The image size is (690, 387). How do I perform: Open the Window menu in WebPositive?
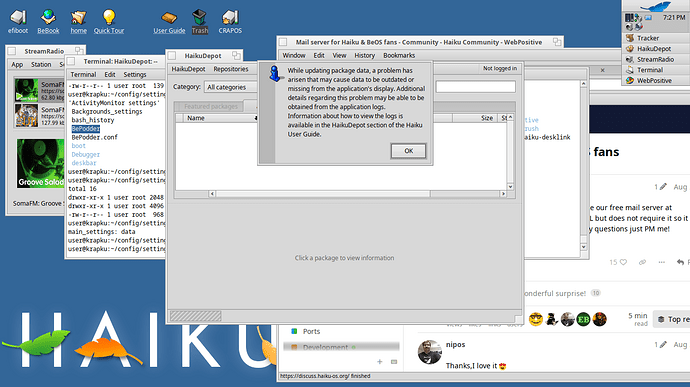(294, 55)
